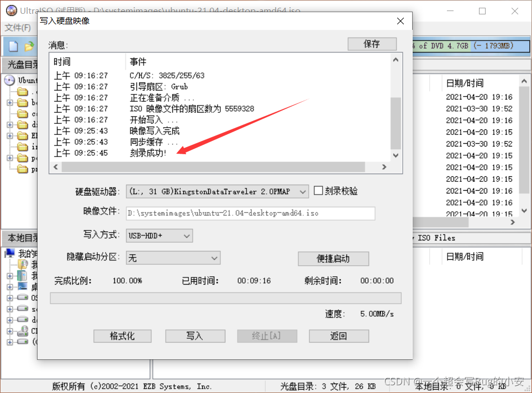Viewport: 532px width, 393px height.
Task: Open the 文件(F) menu
Action: click(18, 28)
